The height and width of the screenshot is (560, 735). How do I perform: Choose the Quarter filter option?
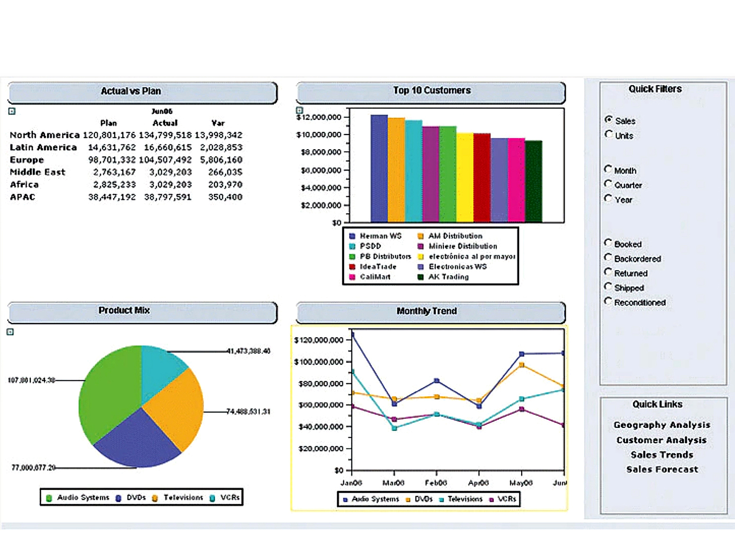608,184
